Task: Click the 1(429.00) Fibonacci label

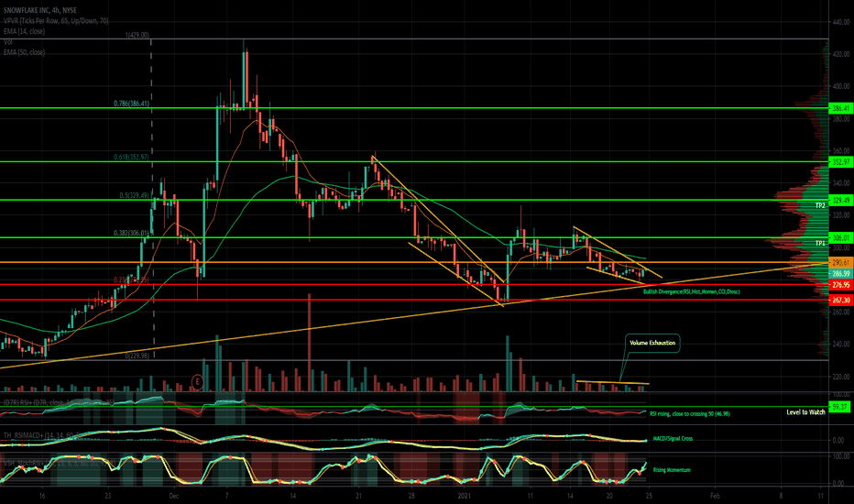Action: click(x=137, y=35)
